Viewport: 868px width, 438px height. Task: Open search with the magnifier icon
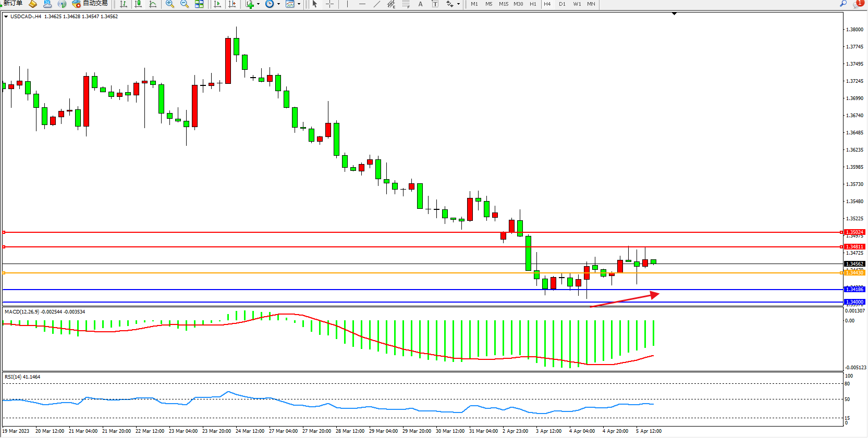coord(843,4)
